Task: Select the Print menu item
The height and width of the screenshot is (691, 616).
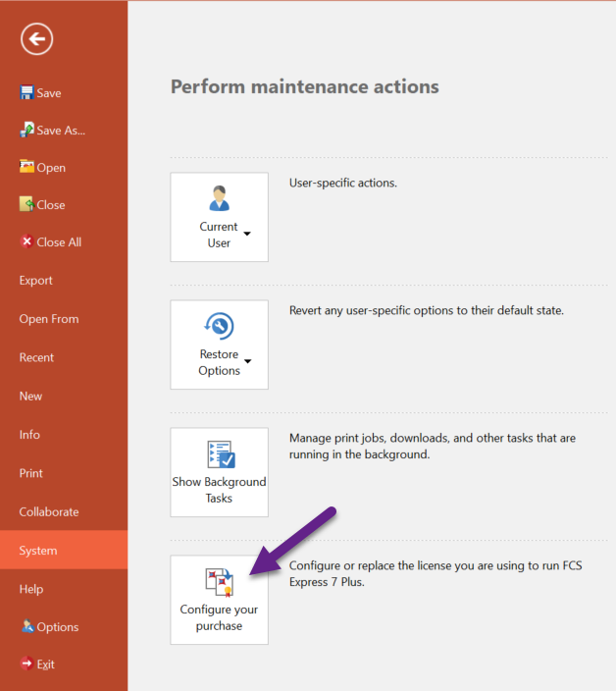Action: tap(31, 473)
